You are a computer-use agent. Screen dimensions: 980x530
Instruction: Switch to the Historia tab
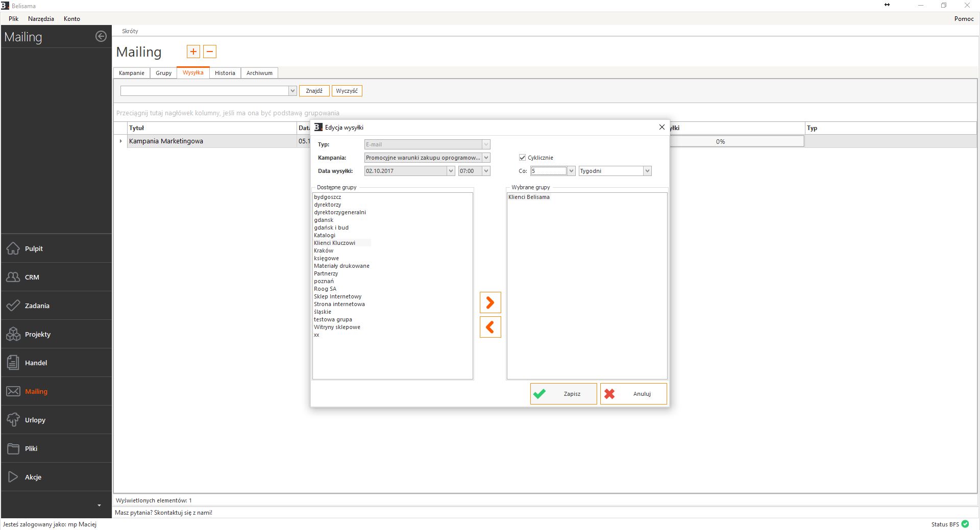pos(225,73)
